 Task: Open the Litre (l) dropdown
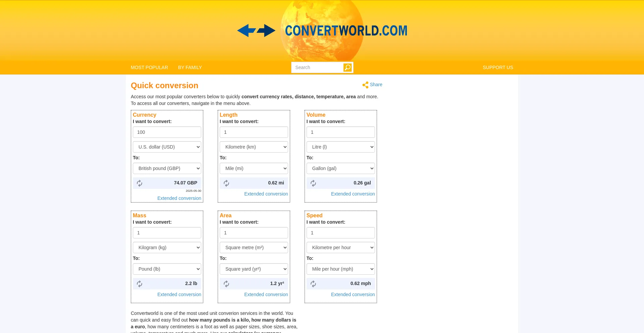(341, 147)
